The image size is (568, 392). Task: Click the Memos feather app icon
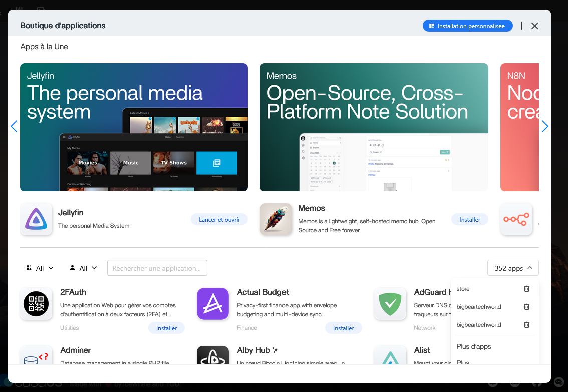[276, 219]
